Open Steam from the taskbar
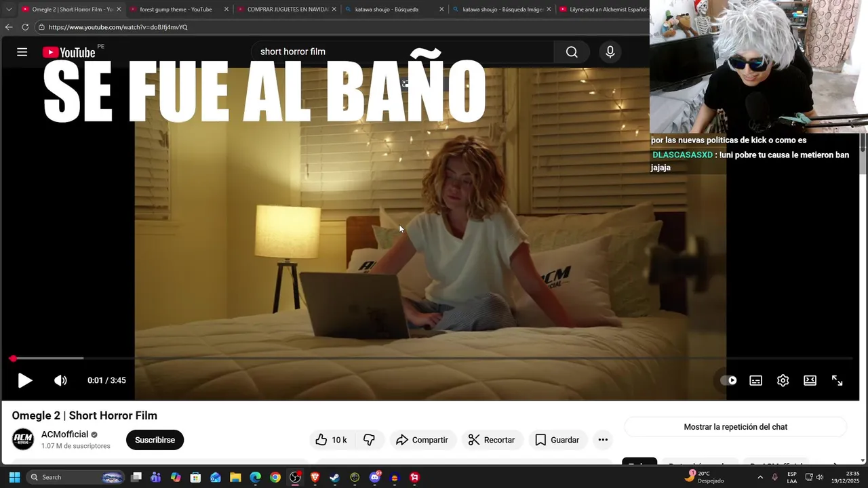 click(334, 477)
